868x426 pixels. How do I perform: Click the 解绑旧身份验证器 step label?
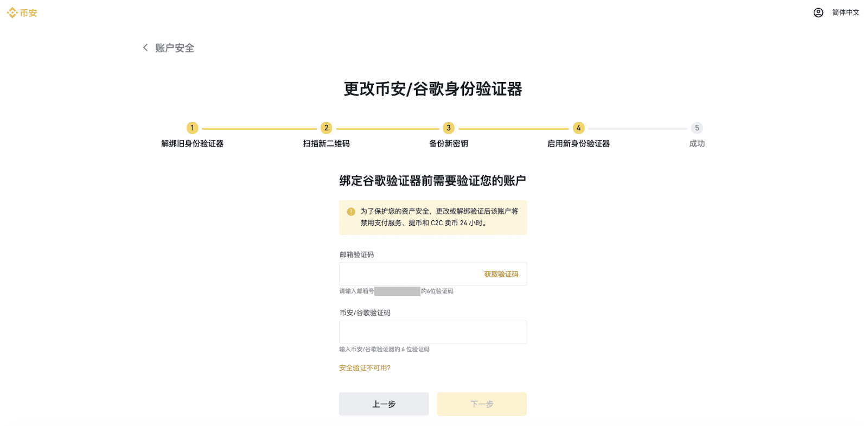pyautogui.click(x=193, y=144)
